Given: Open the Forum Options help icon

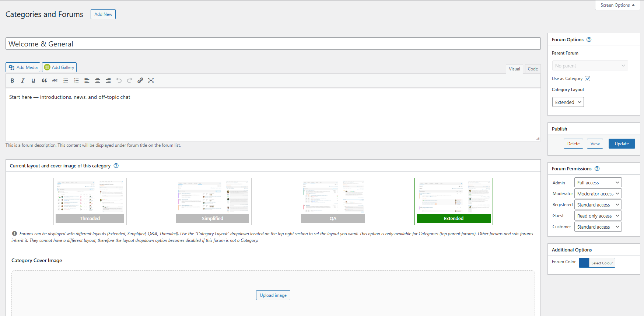Looking at the screenshot, I should (589, 39).
